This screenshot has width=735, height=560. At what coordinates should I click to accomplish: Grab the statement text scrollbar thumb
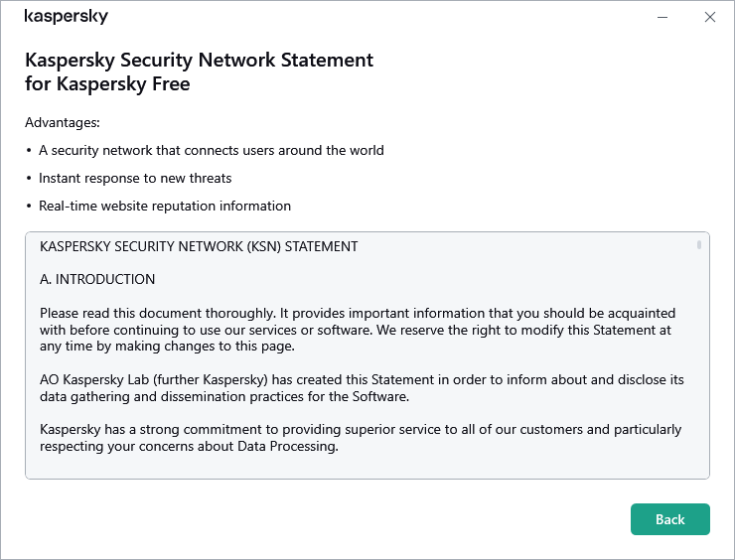point(699,243)
